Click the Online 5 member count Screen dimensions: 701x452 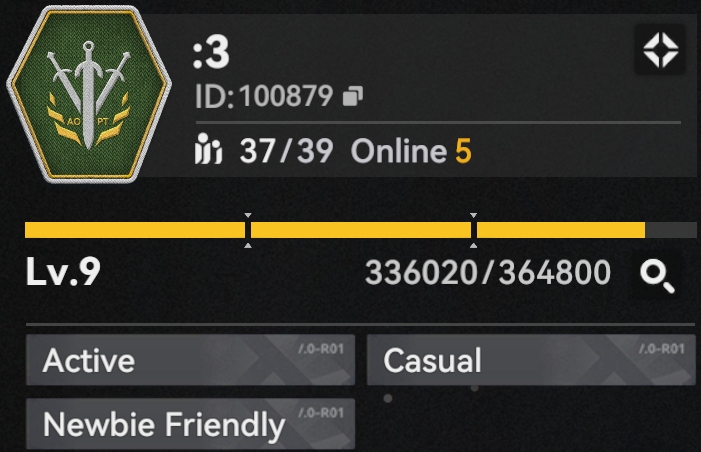pos(411,151)
